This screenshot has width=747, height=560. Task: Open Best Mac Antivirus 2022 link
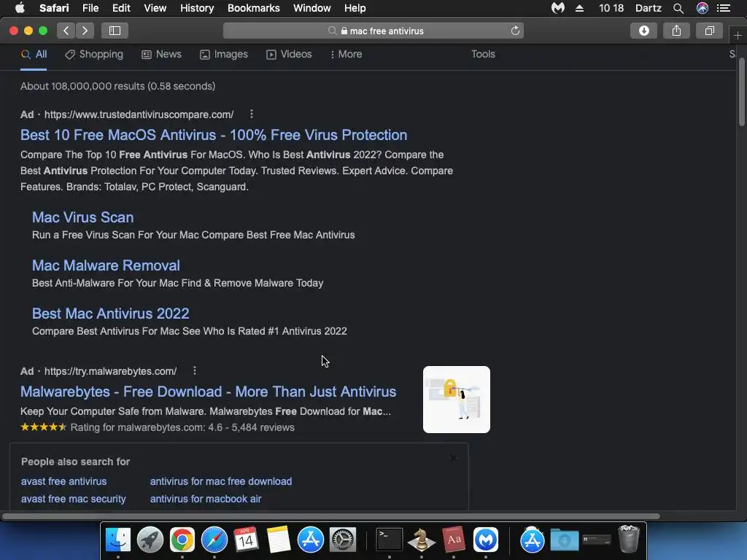pyautogui.click(x=111, y=314)
